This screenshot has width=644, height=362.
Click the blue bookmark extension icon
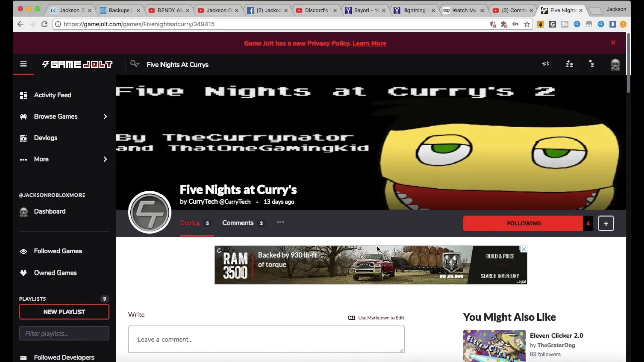coord(613,24)
